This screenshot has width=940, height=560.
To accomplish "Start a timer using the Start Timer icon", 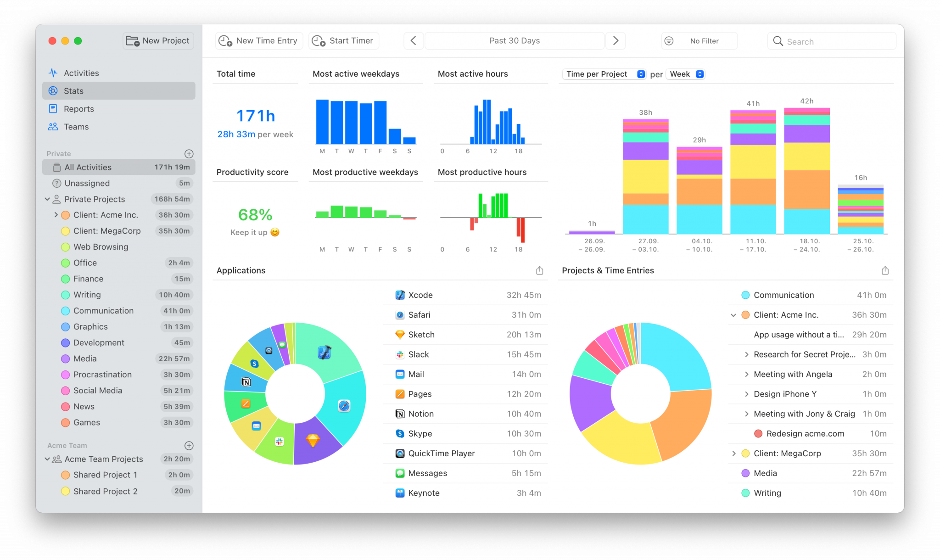I will (318, 40).
